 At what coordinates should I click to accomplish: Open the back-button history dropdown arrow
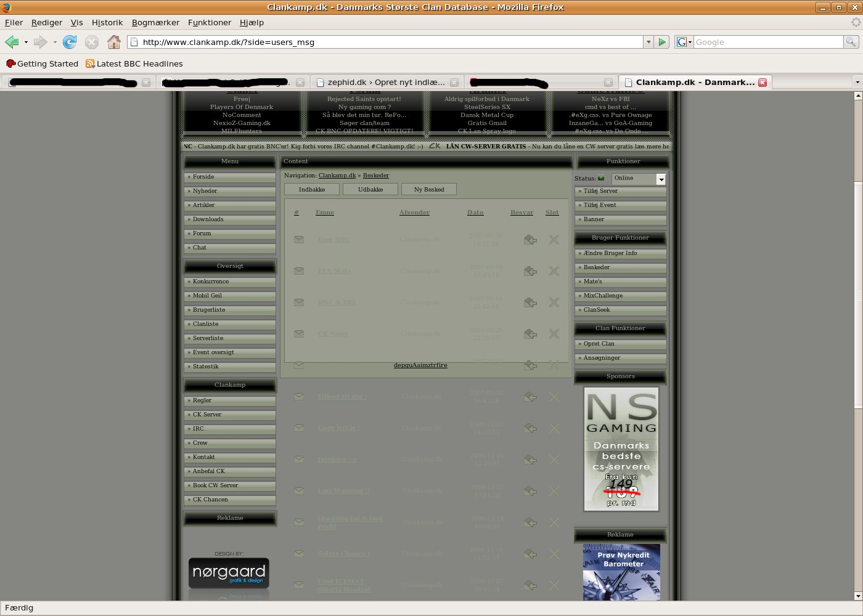26,43
